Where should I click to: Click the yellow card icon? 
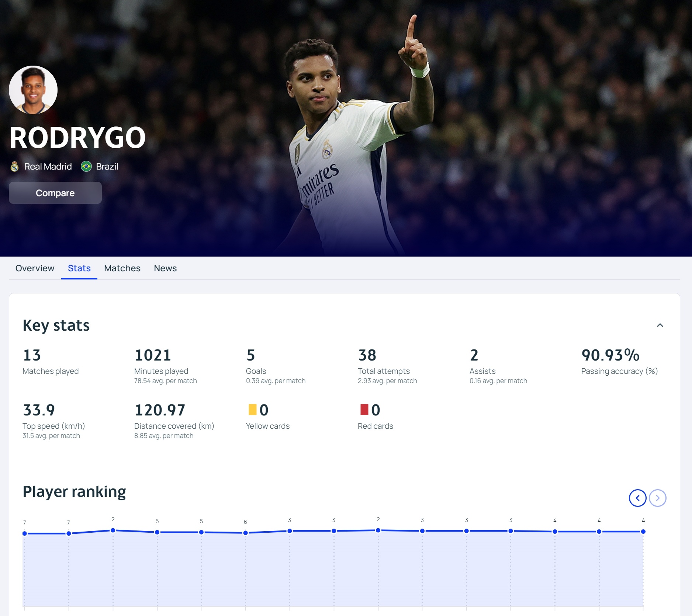point(252,410)
